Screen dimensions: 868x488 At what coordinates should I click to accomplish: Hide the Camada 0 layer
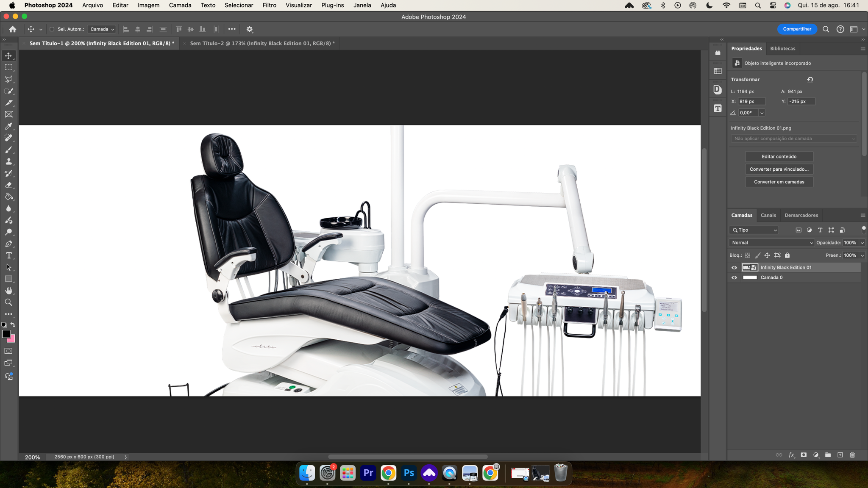coord(734,277)
